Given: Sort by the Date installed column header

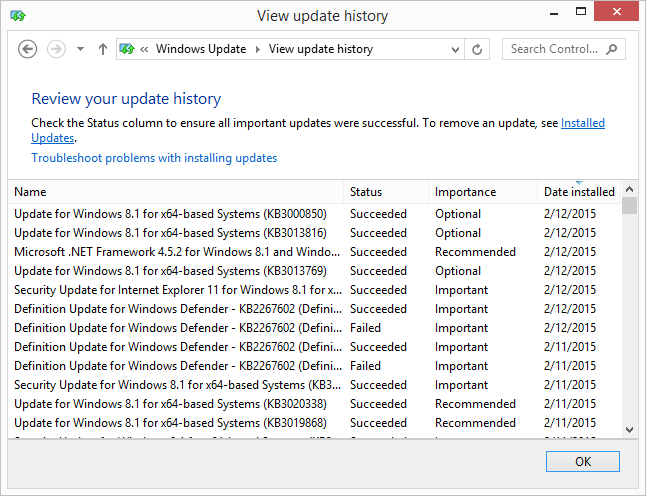Looking at the screenshot, I should [579, 192].
